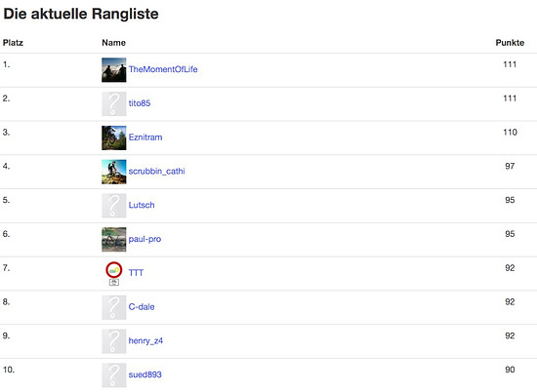
Task: Open scrubbin_cathi username link
Action: click(x=156, y=171)
